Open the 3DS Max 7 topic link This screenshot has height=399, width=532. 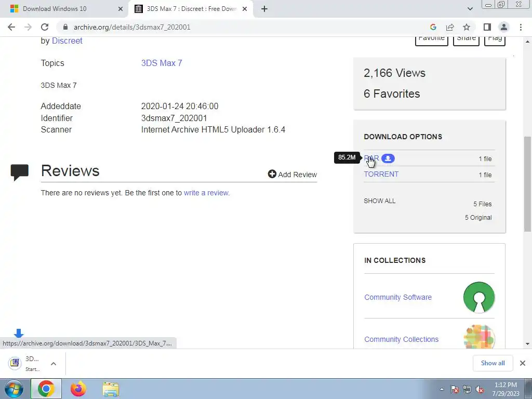[162, 63]
